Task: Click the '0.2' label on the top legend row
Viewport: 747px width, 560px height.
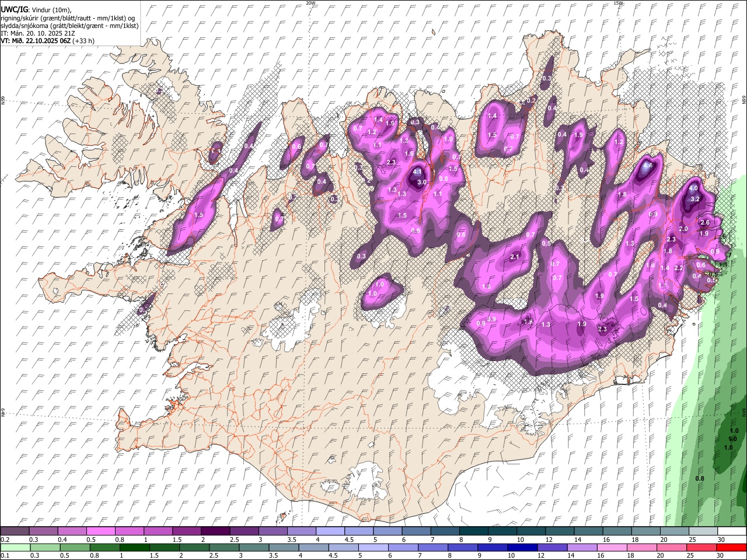Action: pyautogui.click(x=5, y=540)
